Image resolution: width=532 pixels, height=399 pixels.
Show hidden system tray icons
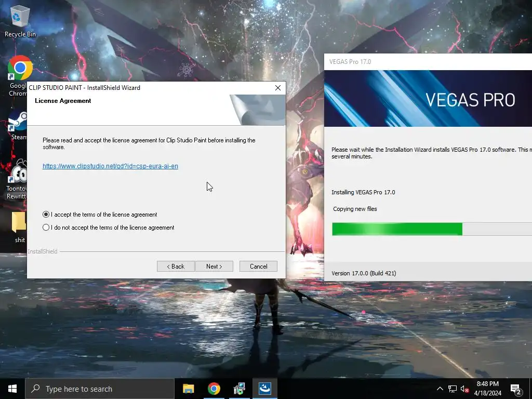pyautogui.click(x=440, y=389)
